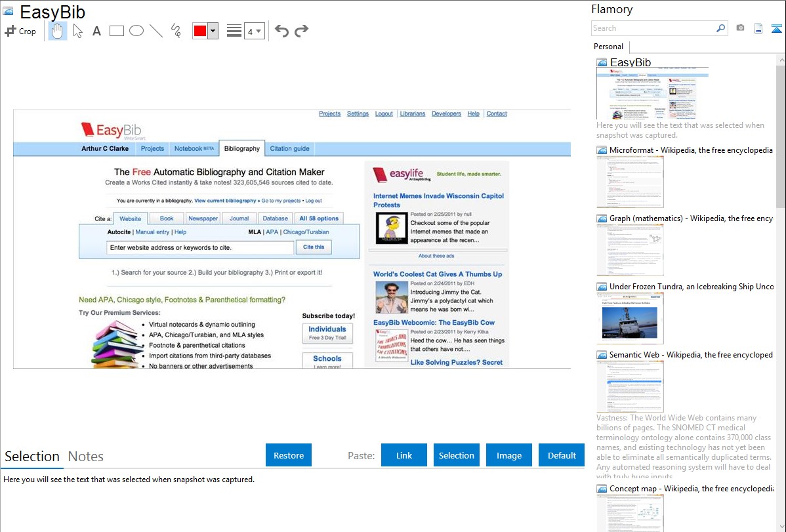Image resolution: width=786 pixels, height=532 pixels.
Task: Click the 'Concept map - Wikipedia' title
Action: pos(691,489)
